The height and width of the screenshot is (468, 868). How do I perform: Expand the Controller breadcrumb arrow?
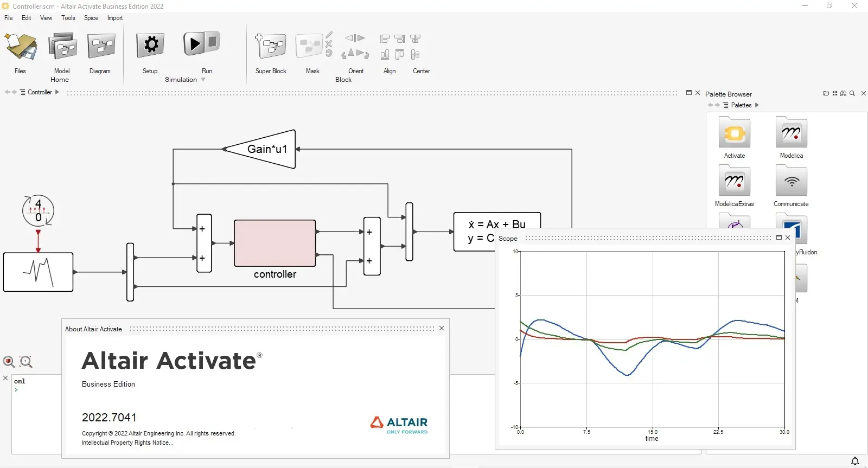click(57, 92)
